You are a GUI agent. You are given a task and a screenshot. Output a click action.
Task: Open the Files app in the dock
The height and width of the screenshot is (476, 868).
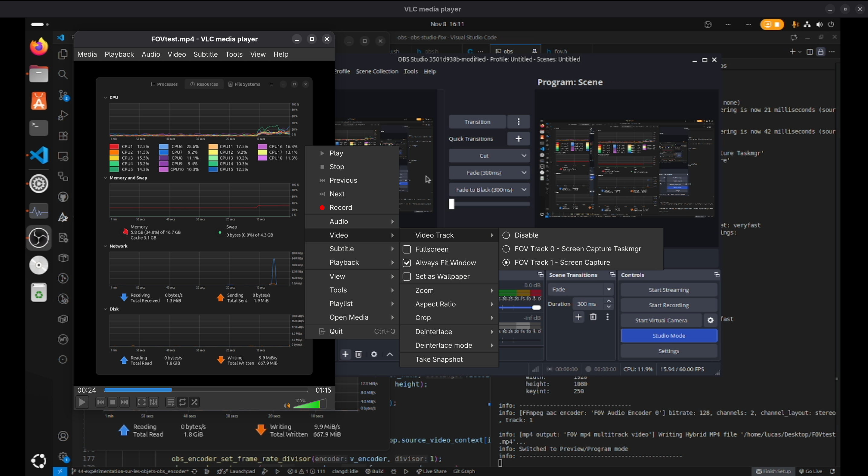point(39,74)
